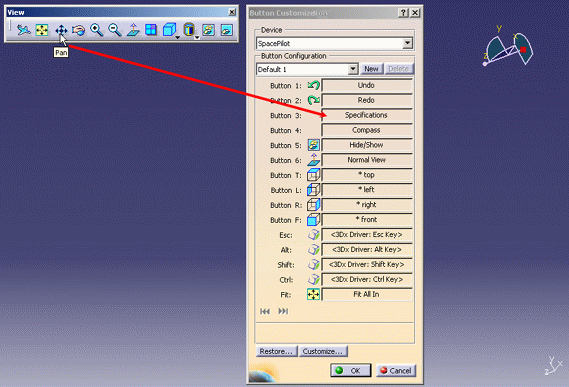Viewport: 569px width, 387px height.
Task: Click the Zoom Out magnifier icon
Action: pos(115,30)
